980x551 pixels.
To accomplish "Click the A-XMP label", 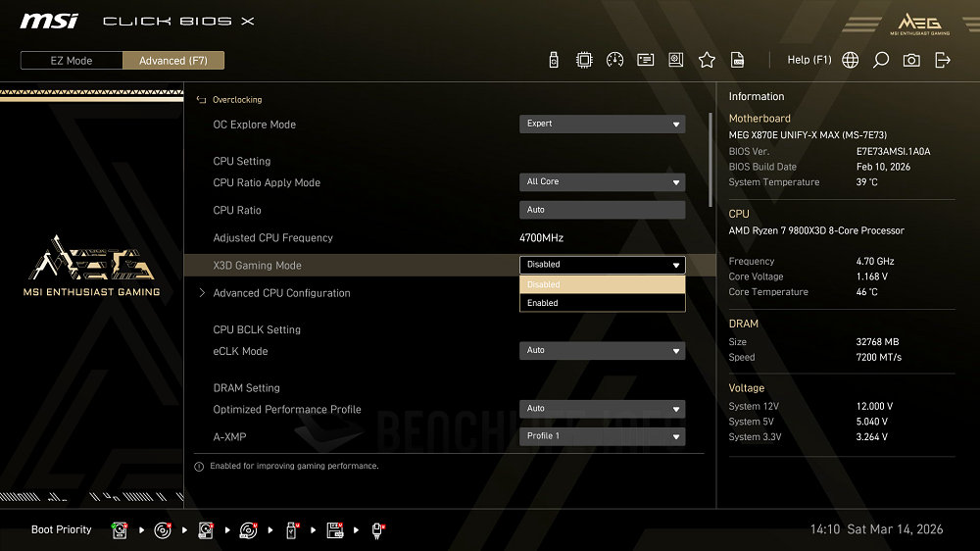I will click(229, 437).
